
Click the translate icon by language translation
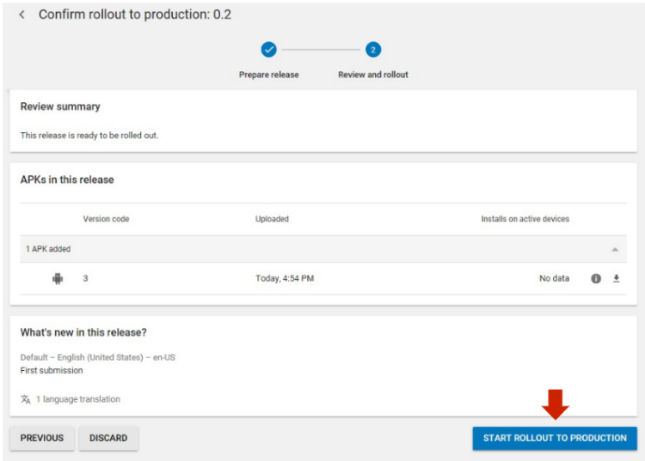tap(25, 399)
